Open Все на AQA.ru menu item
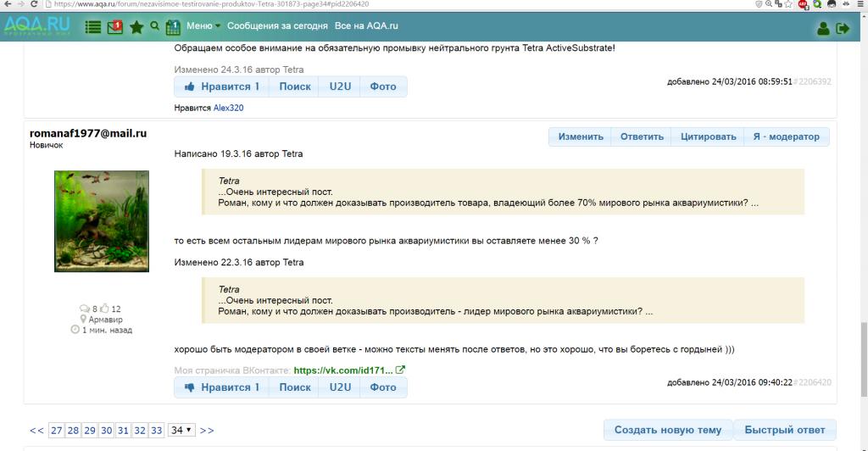Image resolution: width=868 pixels, height=451 pixels. [x=366, y=25]
